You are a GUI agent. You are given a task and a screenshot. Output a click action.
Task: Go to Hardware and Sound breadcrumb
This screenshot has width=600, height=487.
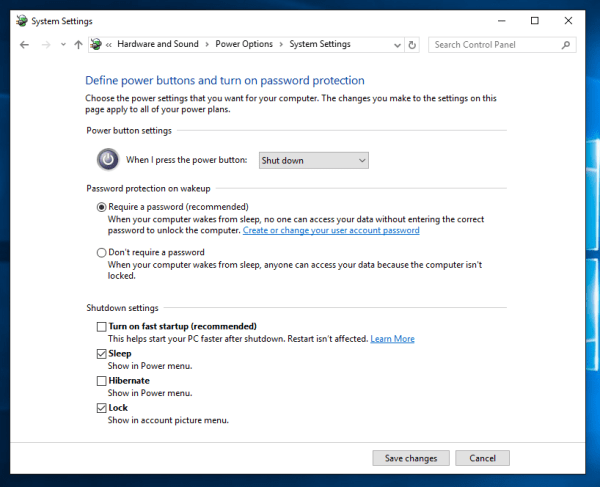(158, 45)
